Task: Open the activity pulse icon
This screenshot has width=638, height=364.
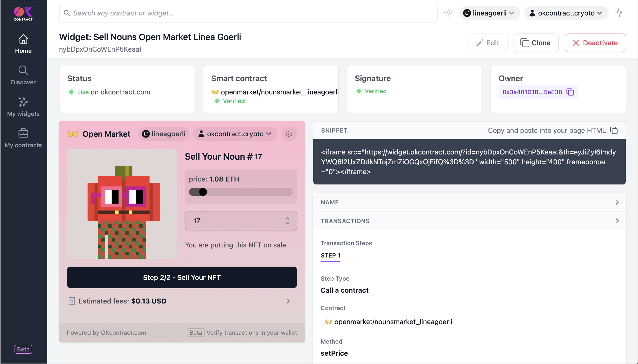Action: click(x=619, y=13)
